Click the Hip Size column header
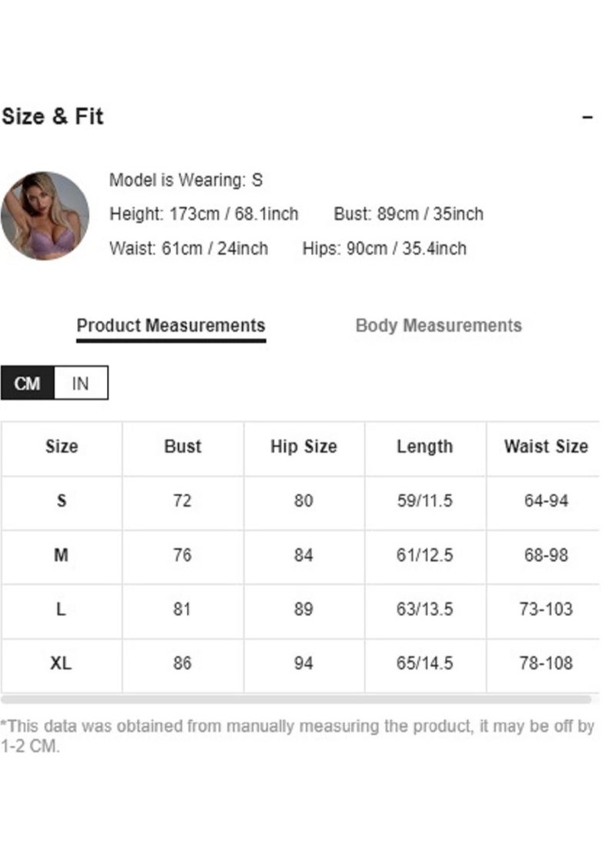The height and width of the screenshot is (841, 616). coord(304,447)
